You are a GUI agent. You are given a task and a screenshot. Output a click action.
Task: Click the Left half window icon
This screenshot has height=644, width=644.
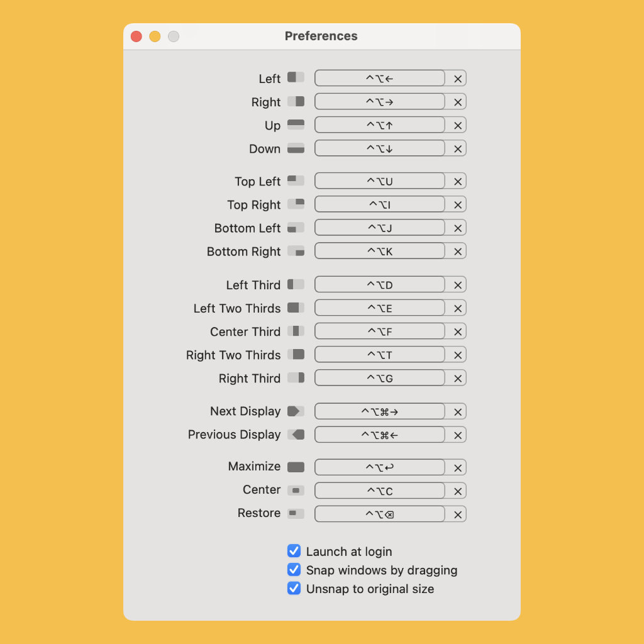296,77
